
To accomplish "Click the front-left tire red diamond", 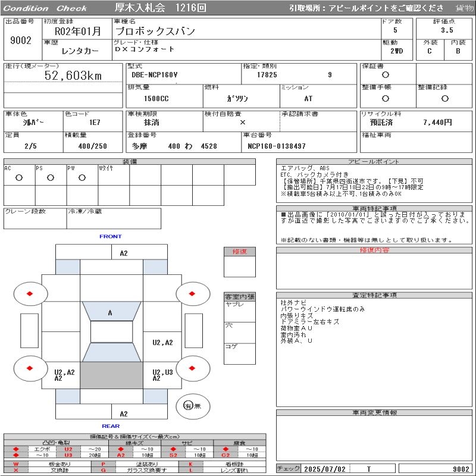I will [x=30, y=293].
